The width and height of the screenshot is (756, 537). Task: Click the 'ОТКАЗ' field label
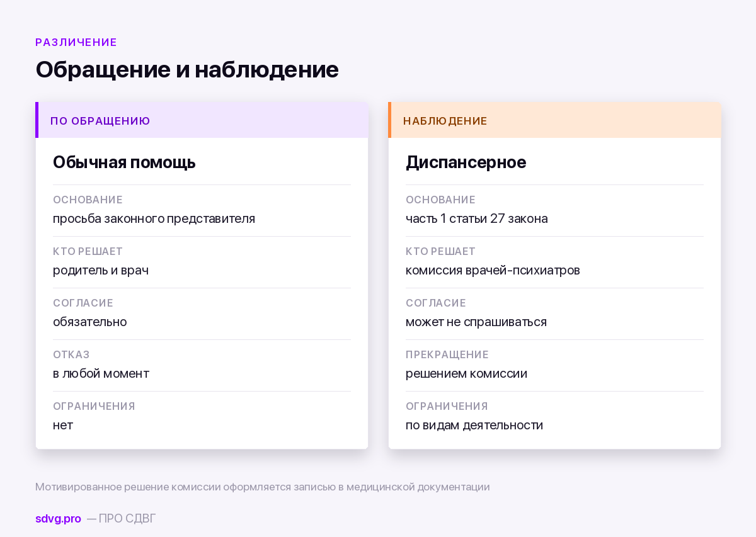(71, 355)
